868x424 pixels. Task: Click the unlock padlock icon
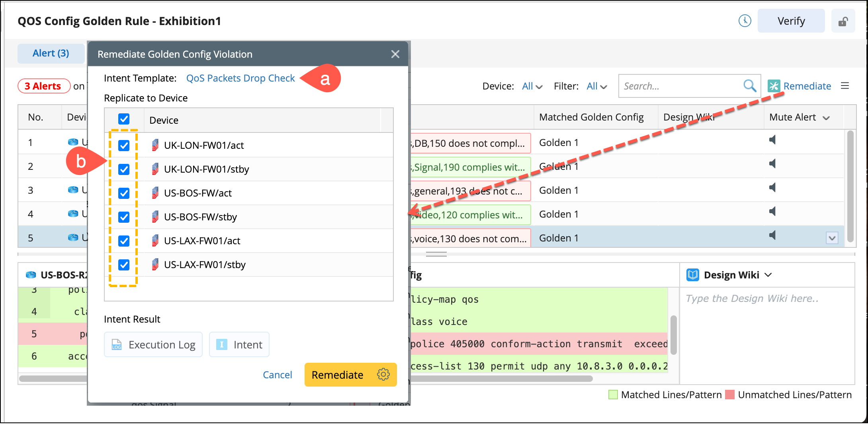coord(843,21)
